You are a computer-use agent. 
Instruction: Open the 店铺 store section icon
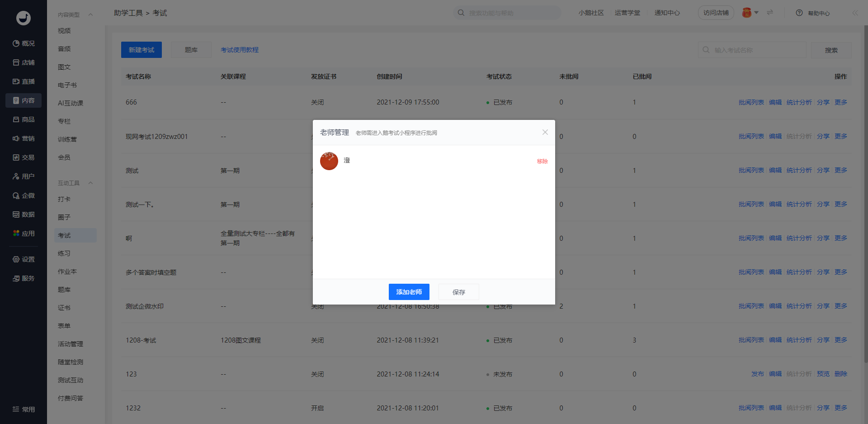pyautogui.click(x=16, y=62)
